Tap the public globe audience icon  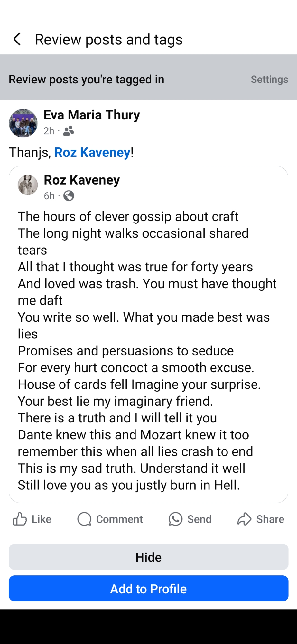pos(69,196)
